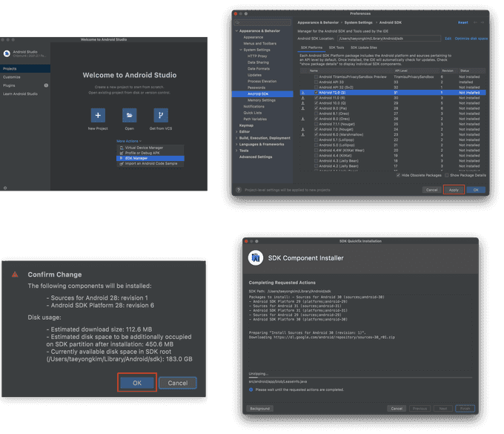Click Cancel in Confirm Change dialog
504x434 pixels.
pyautogui.click(x=178, y=383)
